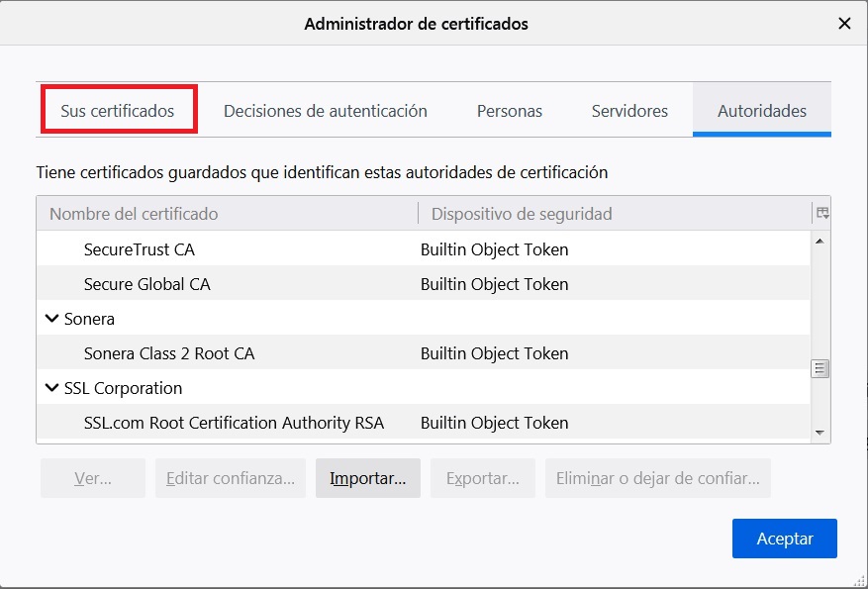This screenshot has height=589, width=868.
Task: Collapse the SSL Corporation group
Action: pyautogui.click(x=52, y=388)
